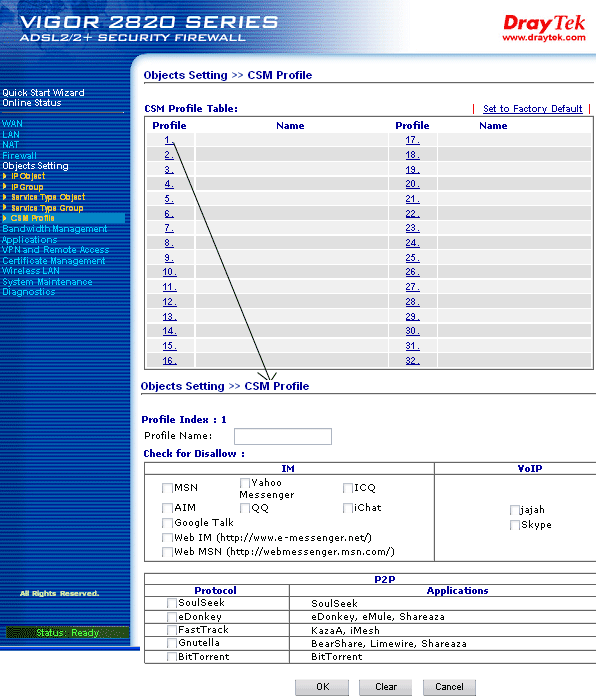Select Service Type Group in sidebar
The height and width of the screenshot is (699, 596).
[47, 208]
